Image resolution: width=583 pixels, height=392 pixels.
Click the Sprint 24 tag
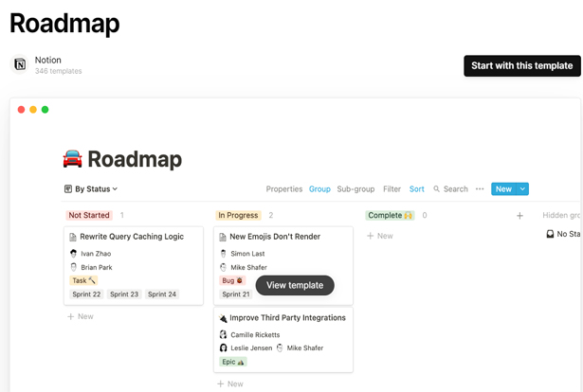click(162, 294)
